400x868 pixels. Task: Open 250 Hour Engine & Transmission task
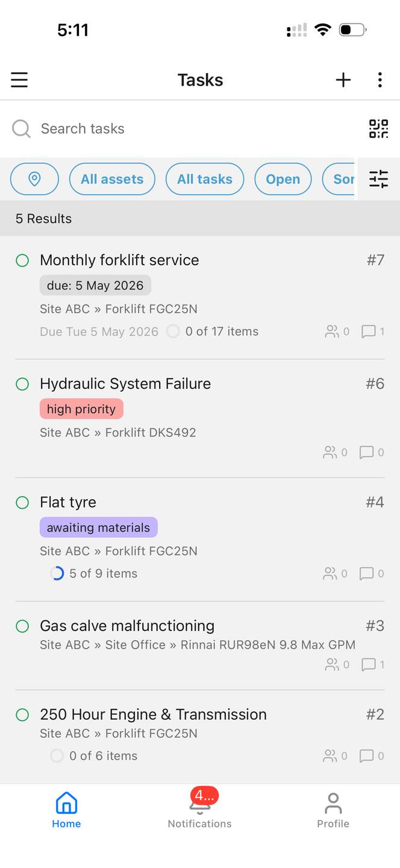point(153,714)
